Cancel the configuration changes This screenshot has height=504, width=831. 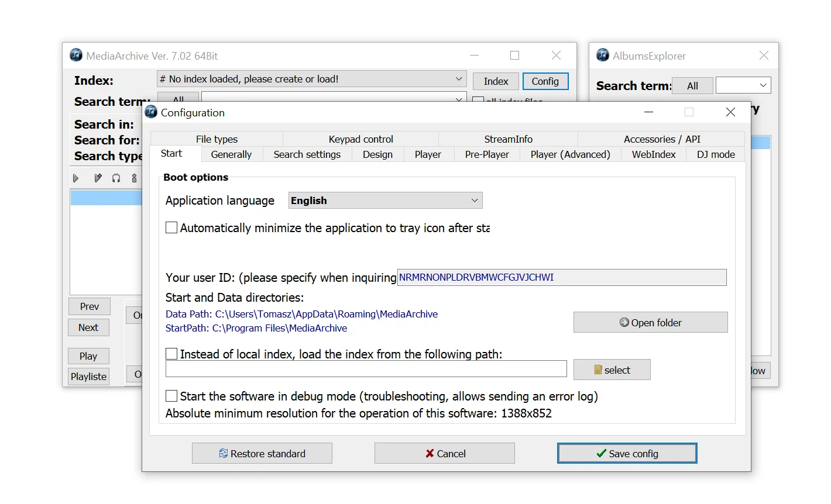445,453
